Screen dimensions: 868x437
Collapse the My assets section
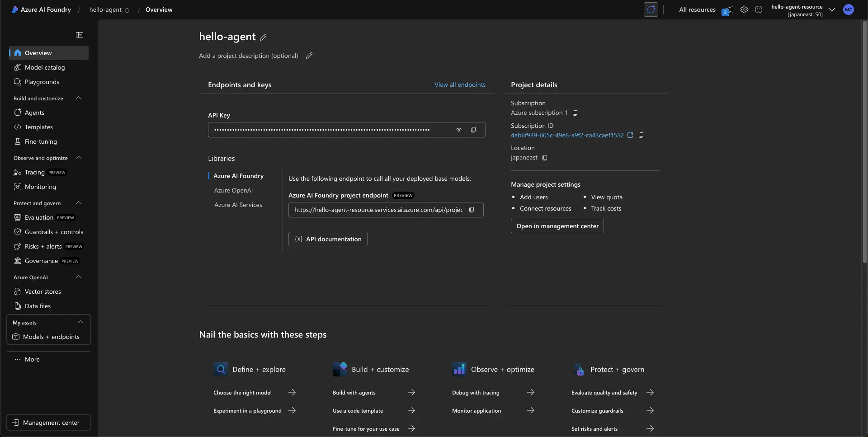80,322
